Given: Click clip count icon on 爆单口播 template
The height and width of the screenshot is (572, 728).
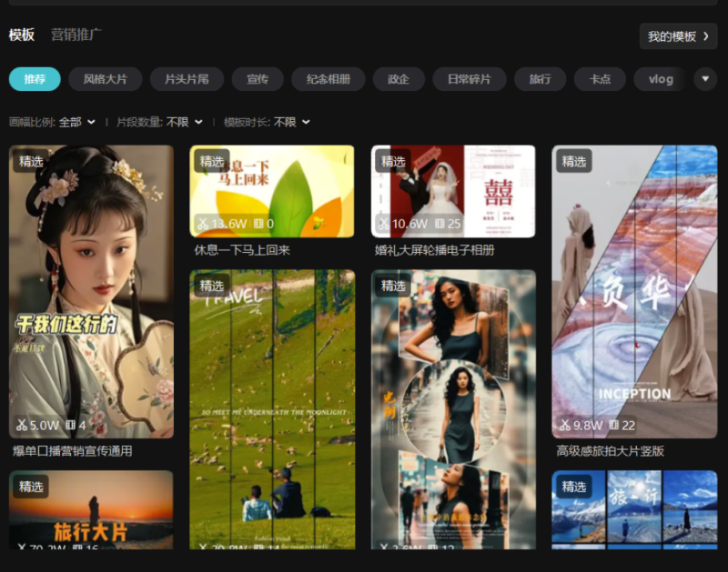Looking at the screenshot, I should [69, 425].
